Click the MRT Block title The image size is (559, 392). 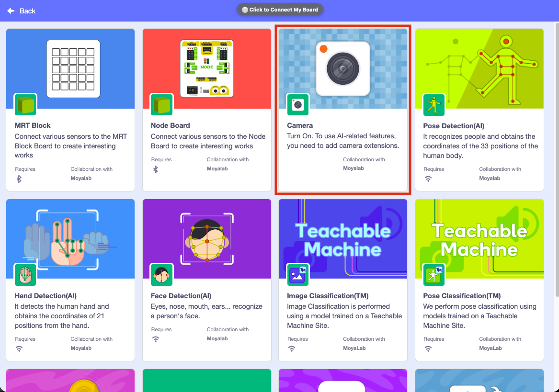[33, 125]
